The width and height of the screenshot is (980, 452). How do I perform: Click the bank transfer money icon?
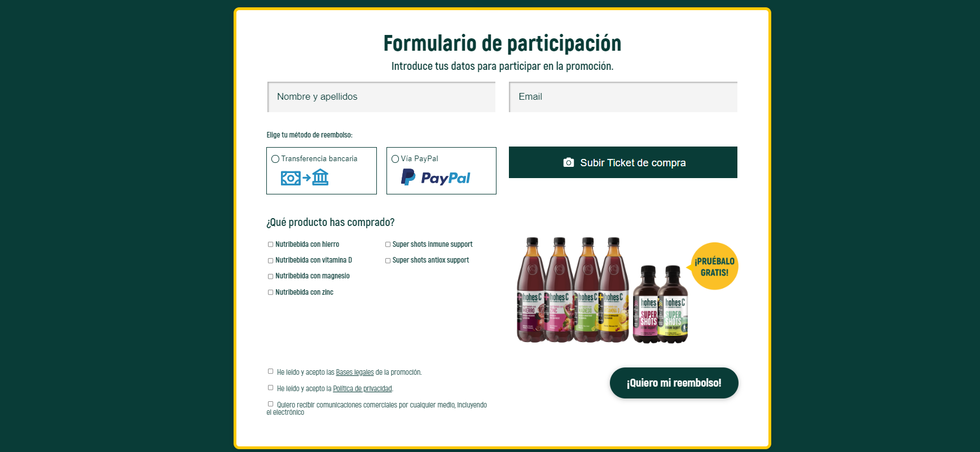[x=305, y=178]
